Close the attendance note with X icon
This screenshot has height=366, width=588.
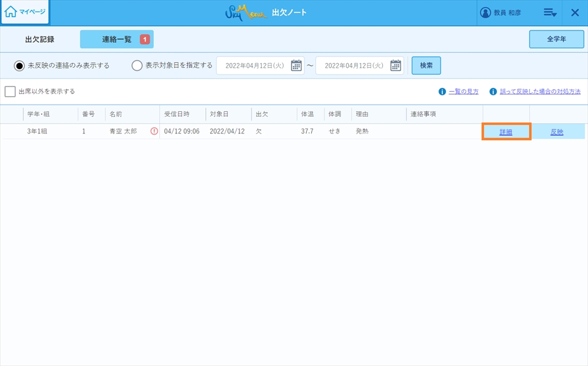pyautogui.click(x=575, y=12)
